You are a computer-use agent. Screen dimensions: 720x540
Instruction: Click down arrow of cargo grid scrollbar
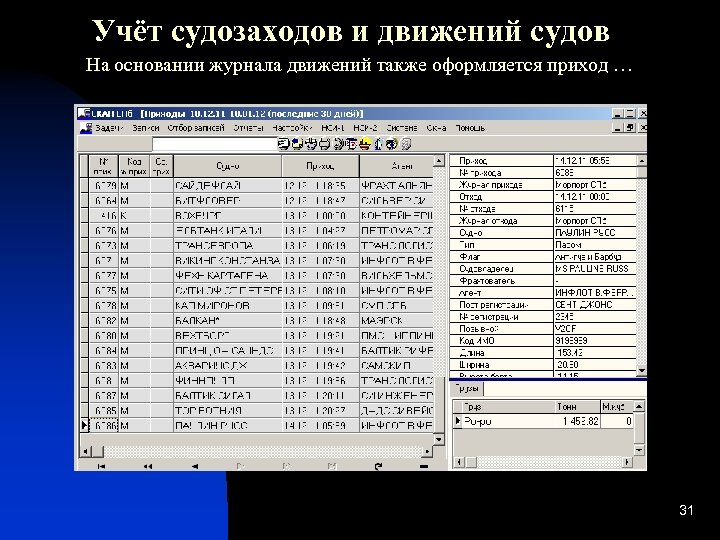click(639, 450)
